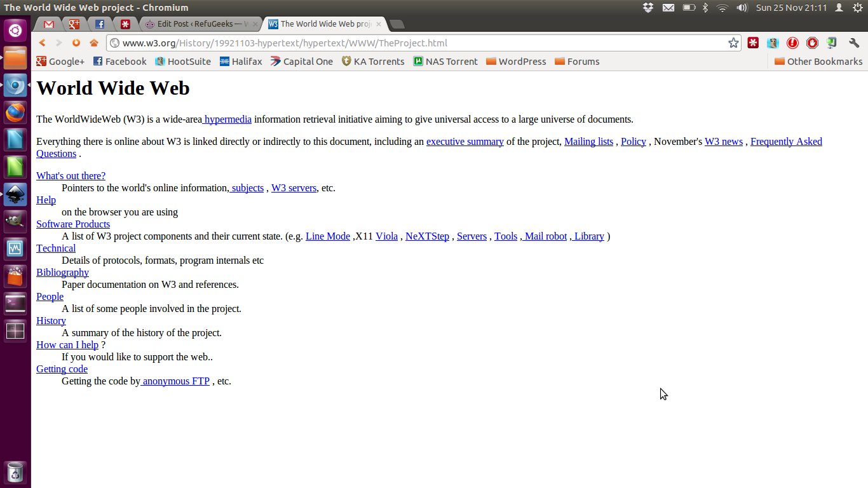The width and height of the screenshot is (868, 488).
Task: Expand the Forums bookmark folder
Action: 577,62
